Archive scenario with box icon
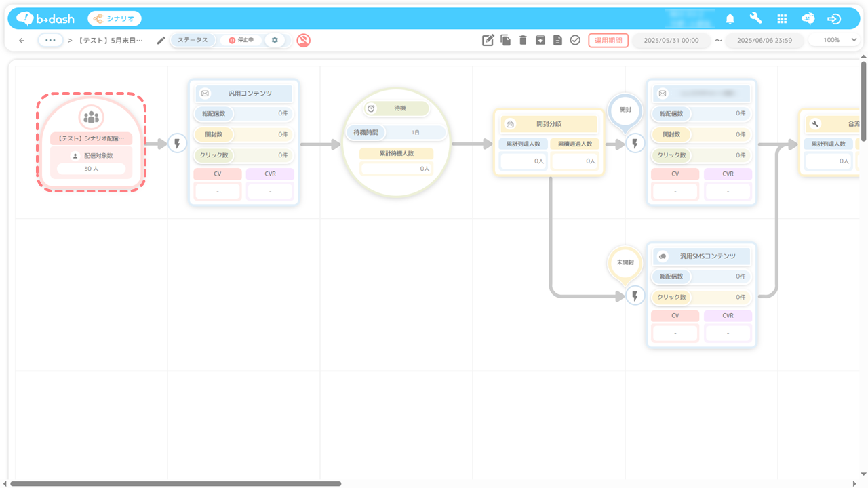The height and width of the screenshot is (488, 868). (540, 41)
